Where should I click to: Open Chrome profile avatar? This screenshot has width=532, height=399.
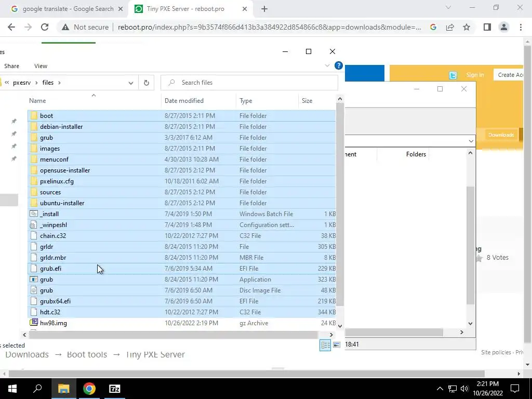(x=504, y=27)
